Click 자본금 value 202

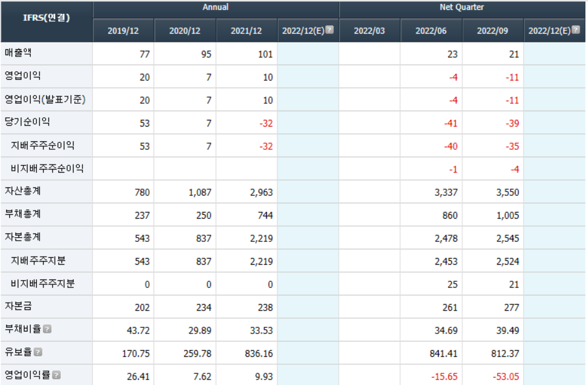pyautogui.click(x=142, y=308)
